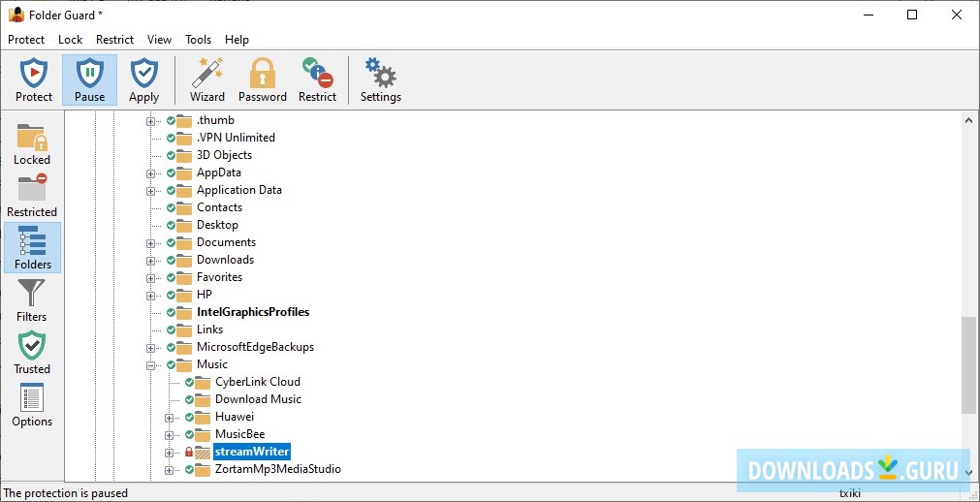980x502 pixels.
Task: Click the vertical scrollbar thumb
Action: click(968, 365)
